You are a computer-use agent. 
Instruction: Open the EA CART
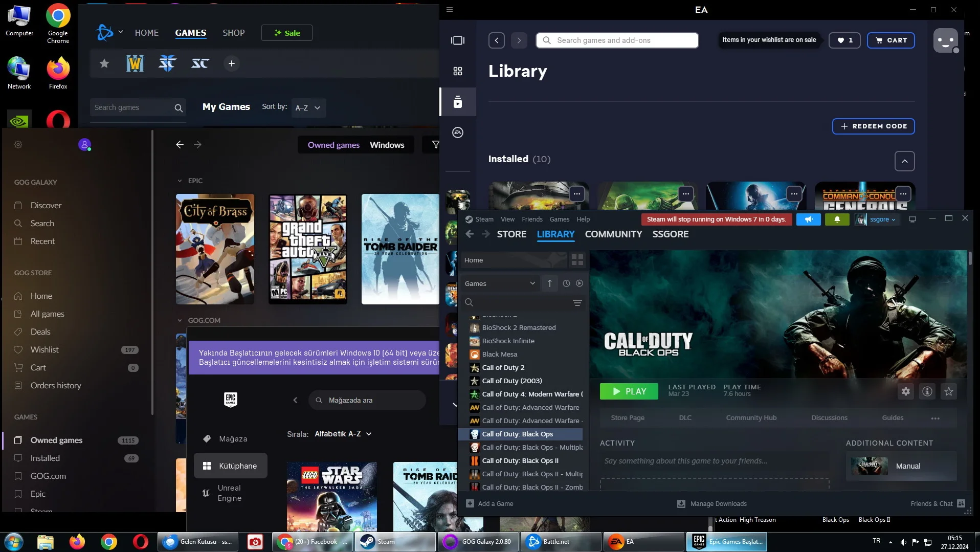click(x=891, y=40)
